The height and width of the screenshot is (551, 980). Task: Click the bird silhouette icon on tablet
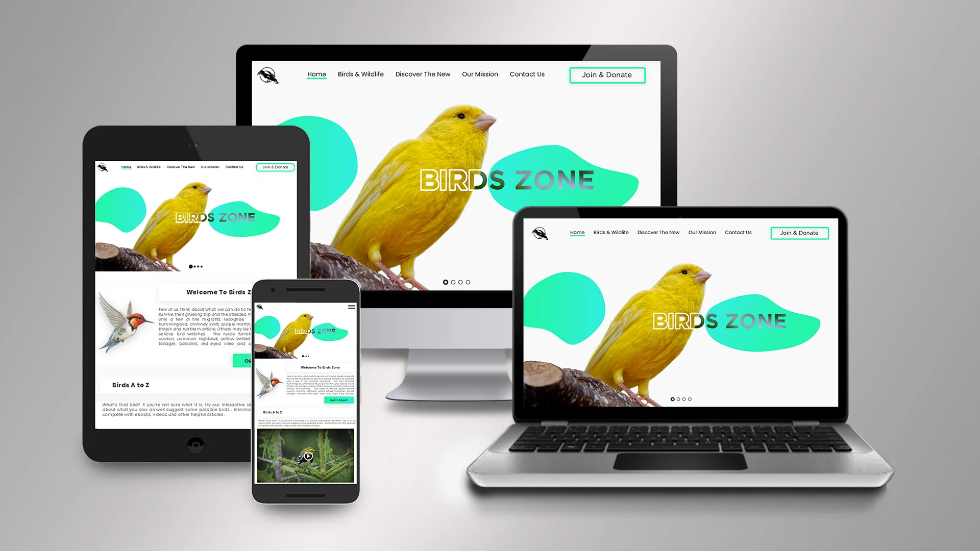103,167
